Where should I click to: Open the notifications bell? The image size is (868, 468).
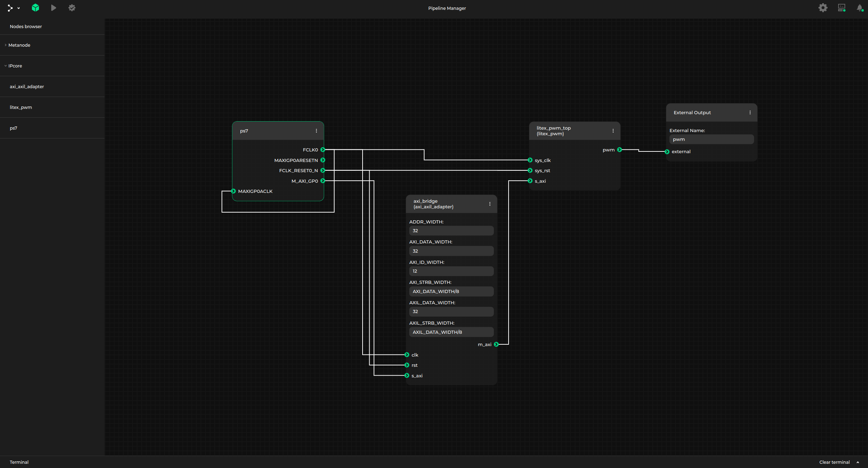860,8
